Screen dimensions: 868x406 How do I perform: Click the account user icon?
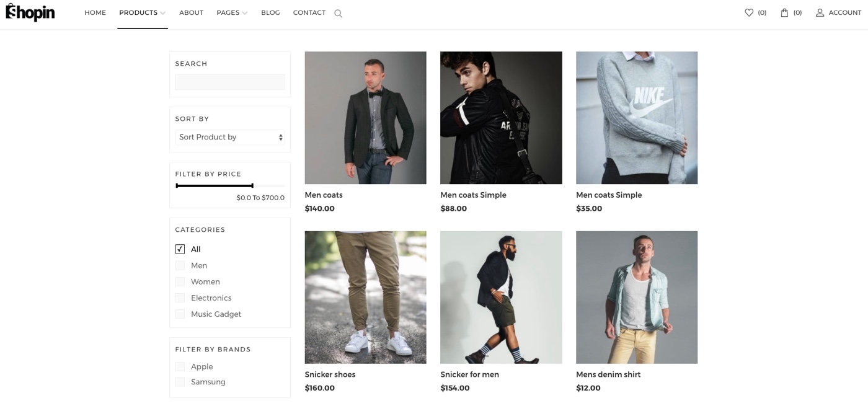pyautogui.click(x=820, y=12)
